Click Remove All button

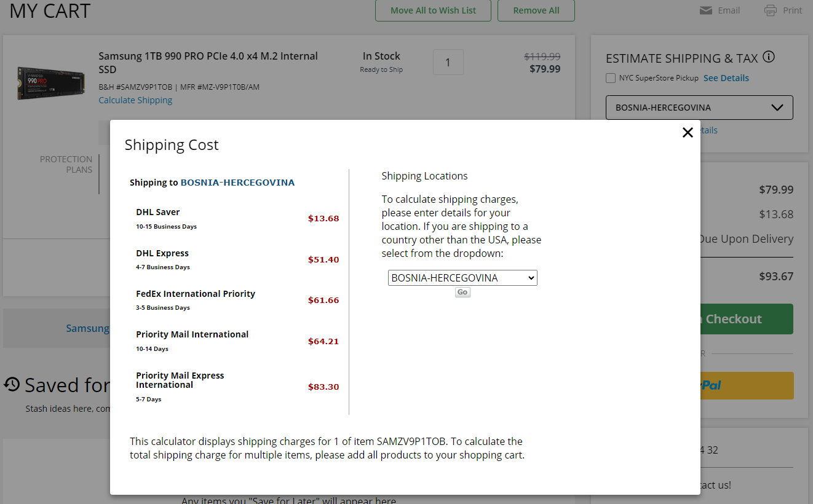(x=536, y=10)
